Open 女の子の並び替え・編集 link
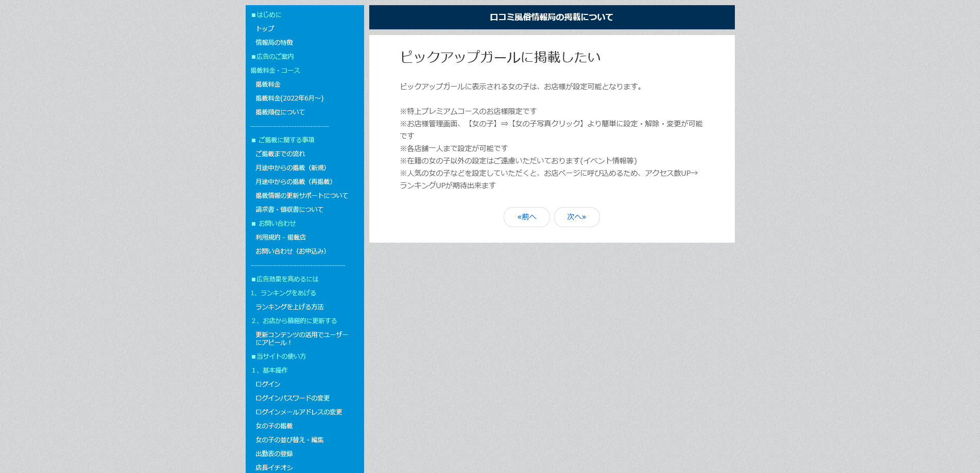This screenshot has width=980, height=473. coord(289,440)
